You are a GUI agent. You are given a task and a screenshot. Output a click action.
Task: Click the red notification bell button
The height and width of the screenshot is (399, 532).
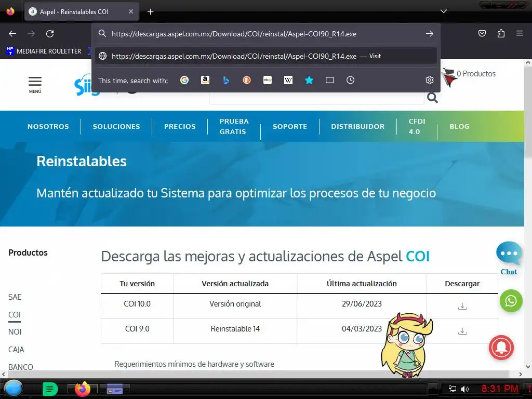[x=501, y=348]
